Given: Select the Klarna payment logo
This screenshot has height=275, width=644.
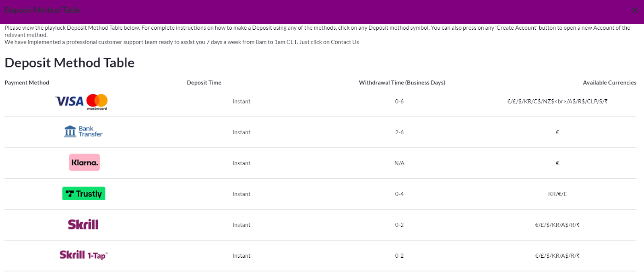Looking at the screenshot, I should [x=84, y=162].
